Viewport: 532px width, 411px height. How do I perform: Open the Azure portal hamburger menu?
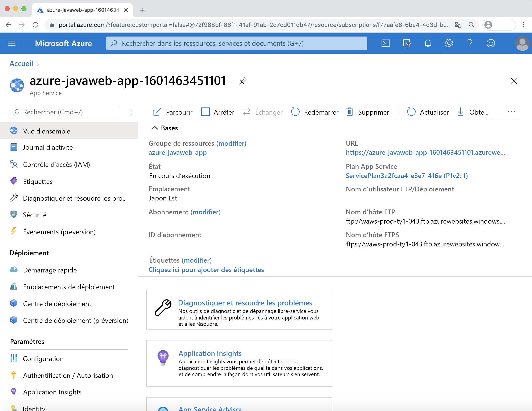click(x=12, y=43)
